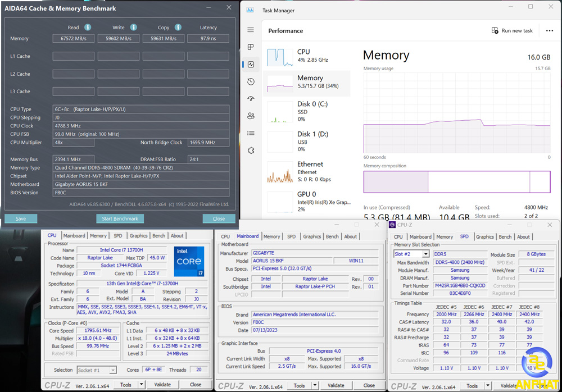Open Bench tab in right CPU-Z window
The image size is (562, 392).
coord(505,237)
